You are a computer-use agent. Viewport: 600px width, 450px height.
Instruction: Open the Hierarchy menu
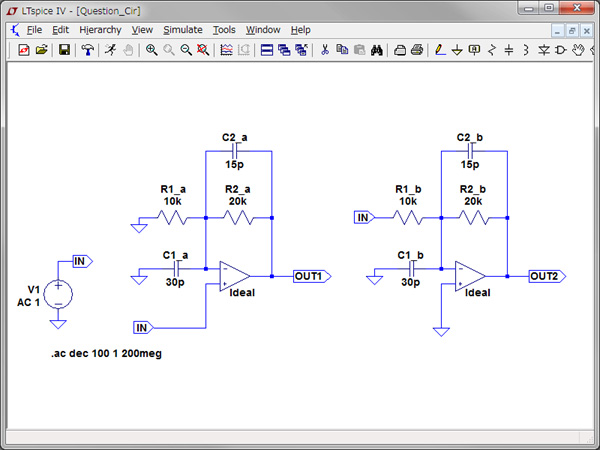tap(100, 30)
